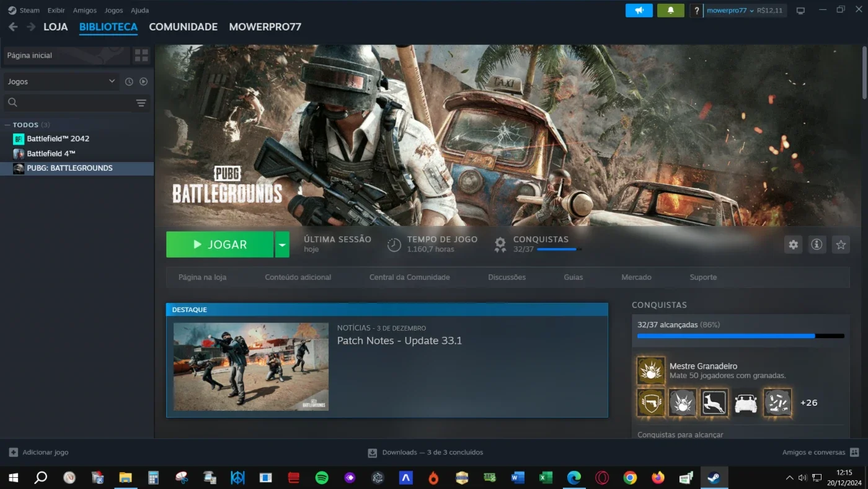
Task: Open advanced filter icon in search bar
Action: click(x=141, y=103)
